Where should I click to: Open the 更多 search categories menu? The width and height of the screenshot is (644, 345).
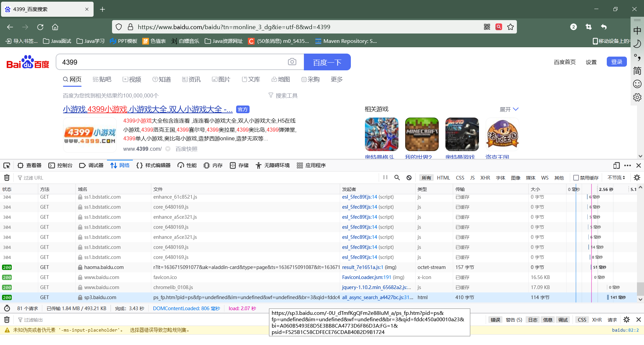[336, 79]
